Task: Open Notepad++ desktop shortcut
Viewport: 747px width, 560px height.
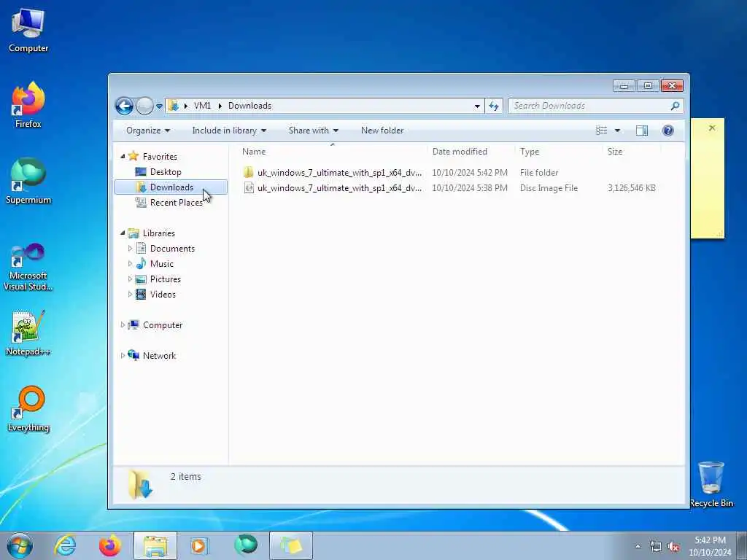Action: [x=28, y=333]
